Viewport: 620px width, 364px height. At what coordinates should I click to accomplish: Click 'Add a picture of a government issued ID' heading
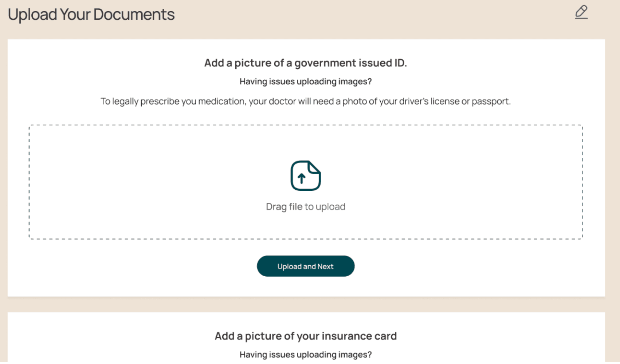pos(306,63)
